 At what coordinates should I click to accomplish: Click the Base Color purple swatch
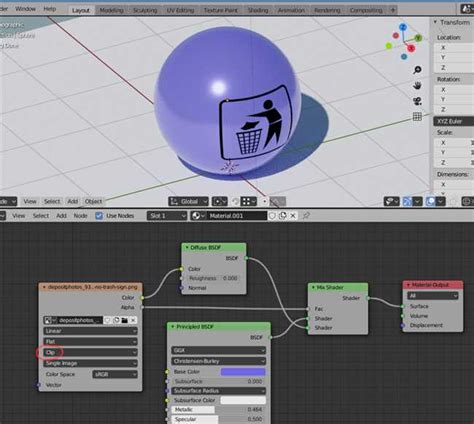(x=243, y=372)
